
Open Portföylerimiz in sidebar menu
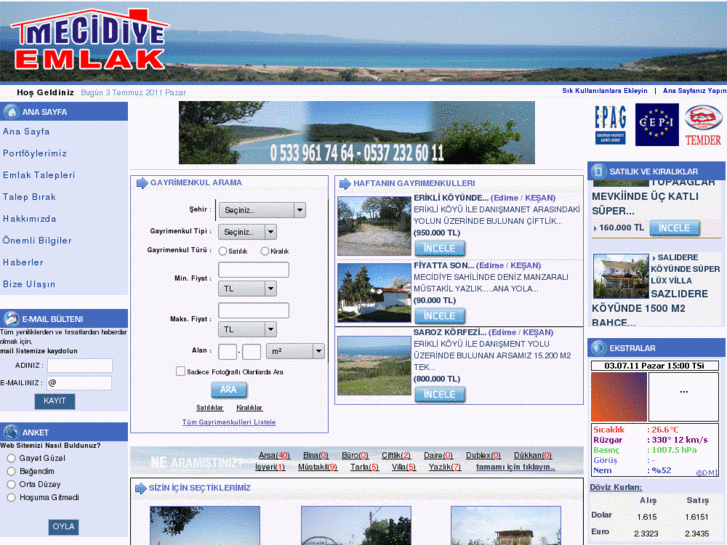click(x=35, y=154)
